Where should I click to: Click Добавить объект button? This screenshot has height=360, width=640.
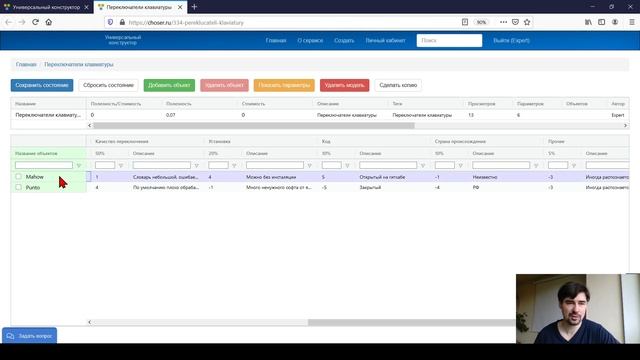tap(169, 85)
